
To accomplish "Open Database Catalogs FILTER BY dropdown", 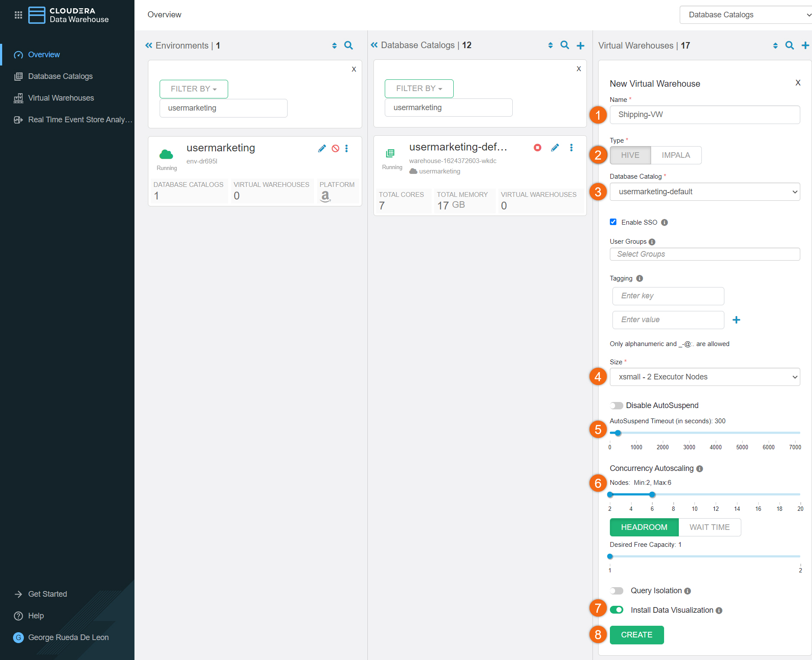I will (x=419, y=88).
